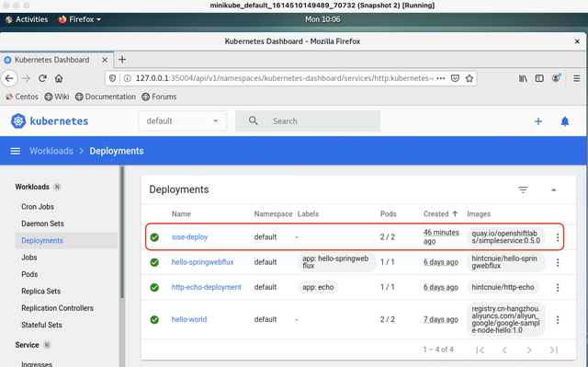Open the Documentation bookmark

click(x=106, y=97)
